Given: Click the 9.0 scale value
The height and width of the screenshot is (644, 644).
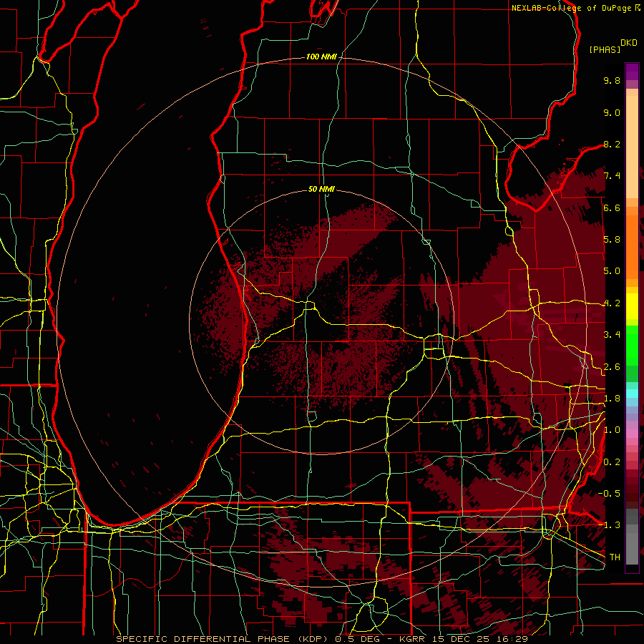Looking at the screenshot, I should [x=612, y=112].
